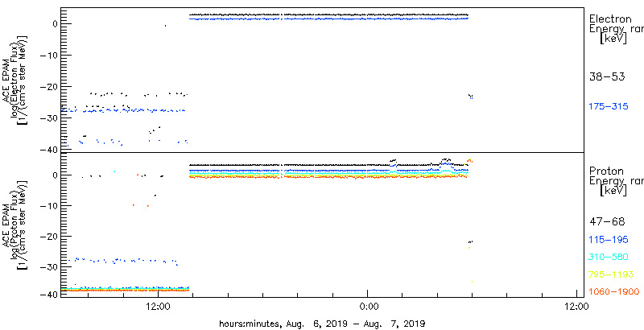This screenshot has width=644, height=330.
Task: Click the blue 175-315 electron energy label
Action: point(609,107)
